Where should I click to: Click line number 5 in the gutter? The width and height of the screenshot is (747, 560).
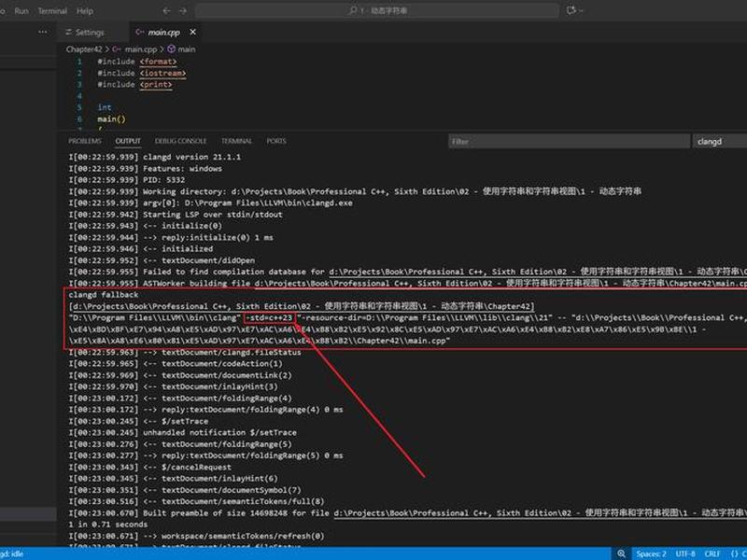79,107
